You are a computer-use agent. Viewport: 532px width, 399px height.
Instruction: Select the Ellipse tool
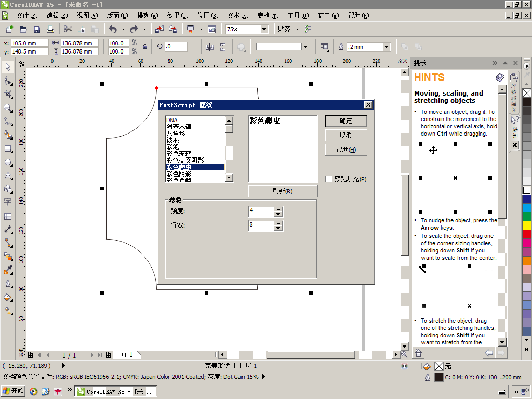(x=8, y=163)
